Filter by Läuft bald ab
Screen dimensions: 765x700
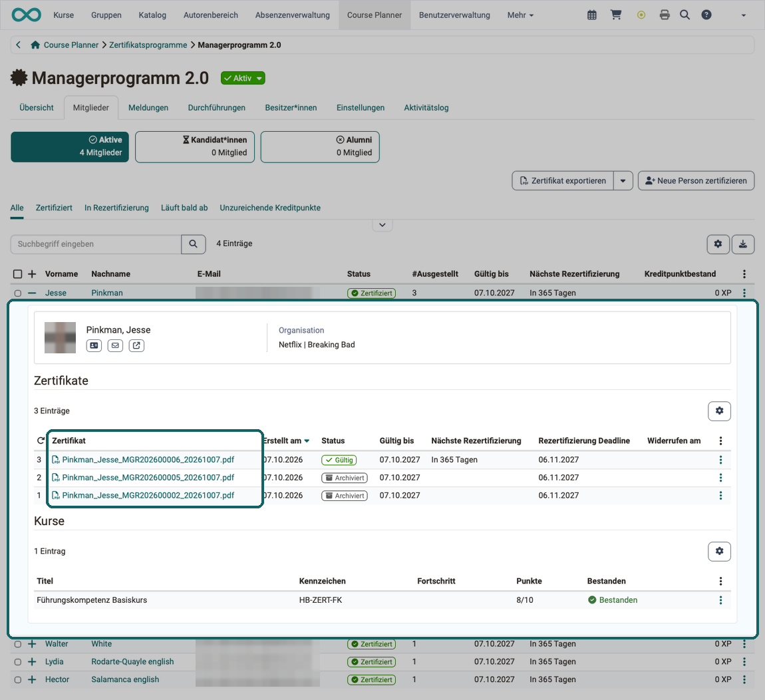coord(184,208)
